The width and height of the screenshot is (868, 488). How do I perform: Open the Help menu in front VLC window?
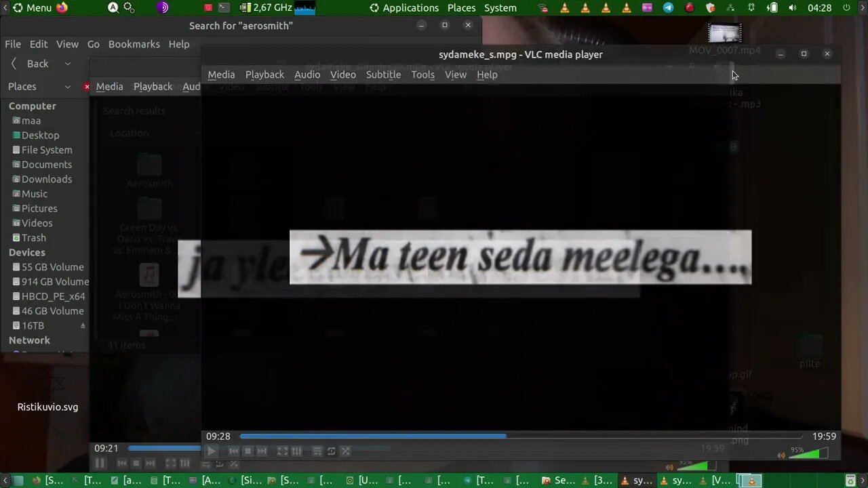point(487,75)
